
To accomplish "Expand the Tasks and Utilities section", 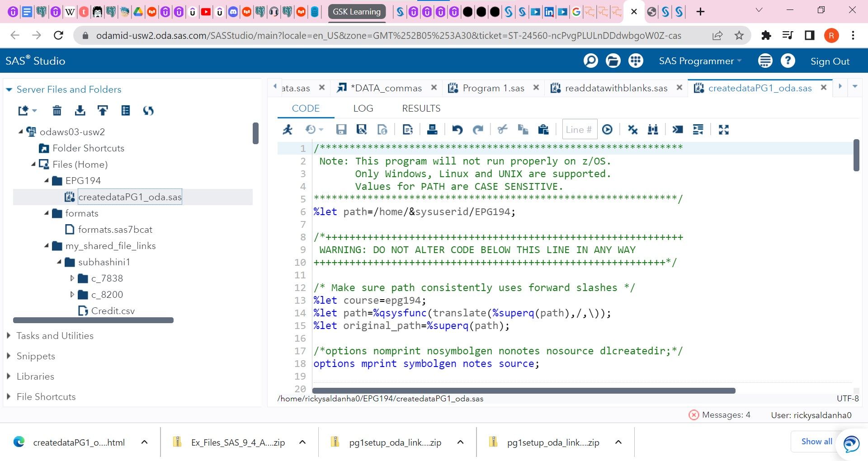I will pos(55,336).
